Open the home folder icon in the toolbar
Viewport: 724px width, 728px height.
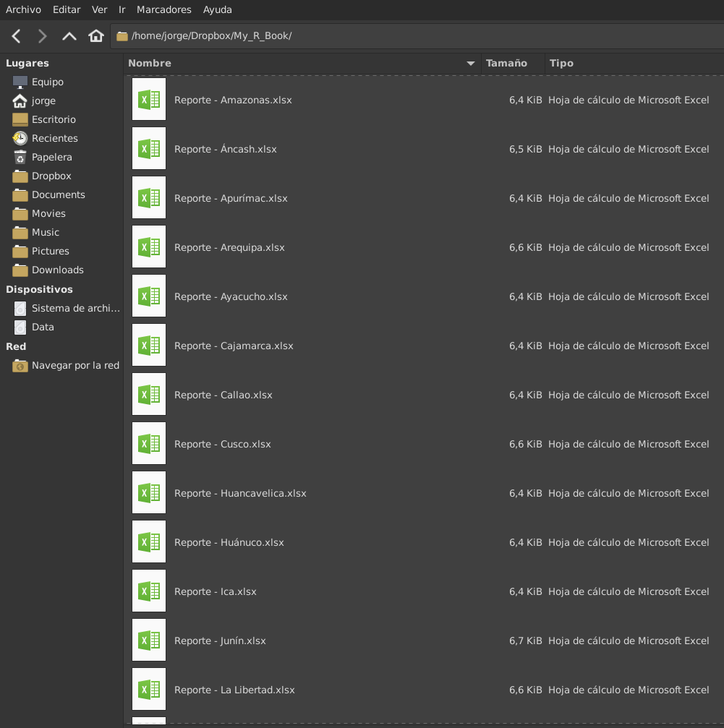[95, 36]
